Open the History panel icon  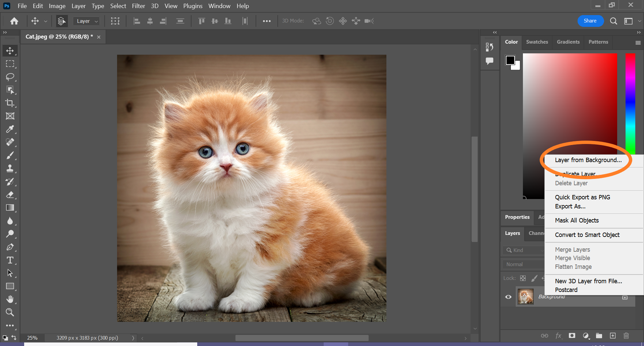pyautogui.click(x=489, y=47)
